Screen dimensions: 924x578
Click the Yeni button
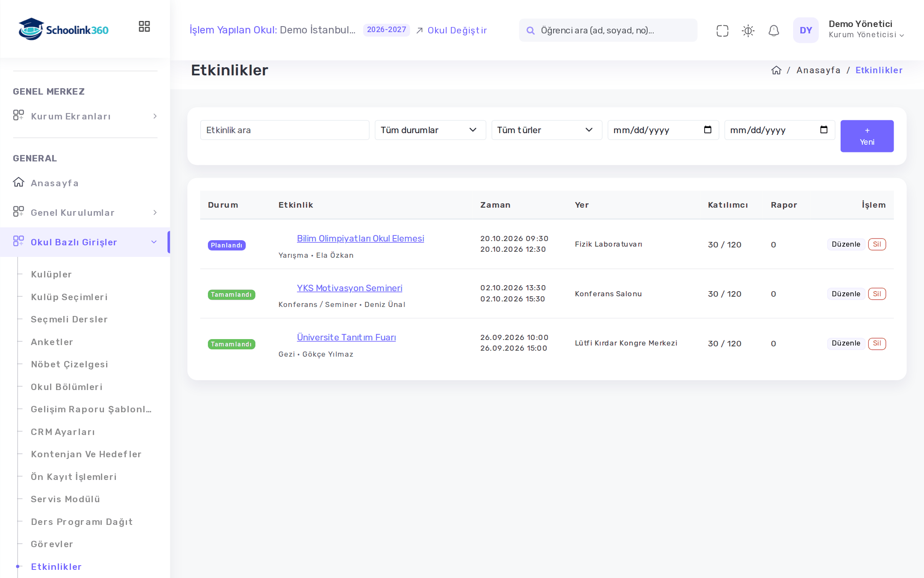click(x=867, y=136)
